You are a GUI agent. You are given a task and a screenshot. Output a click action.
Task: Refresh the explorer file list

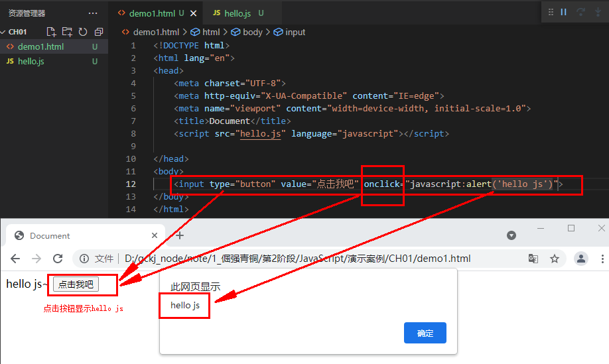pos(83,32)
